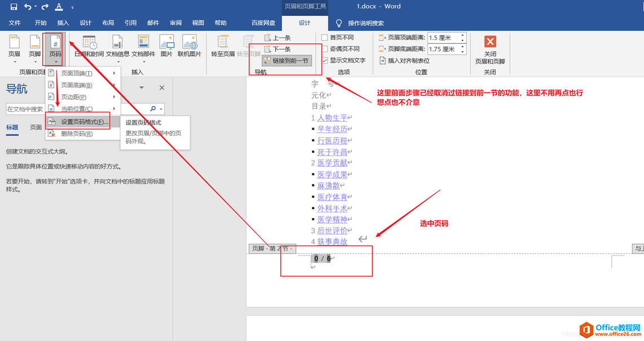This screenshot has width=644, height=341.
Task: Open the 轶事典故 link
Action: (x=332, y=242)
